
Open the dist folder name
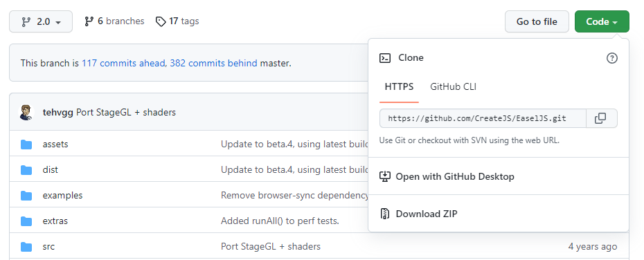(x=50, y=170)
